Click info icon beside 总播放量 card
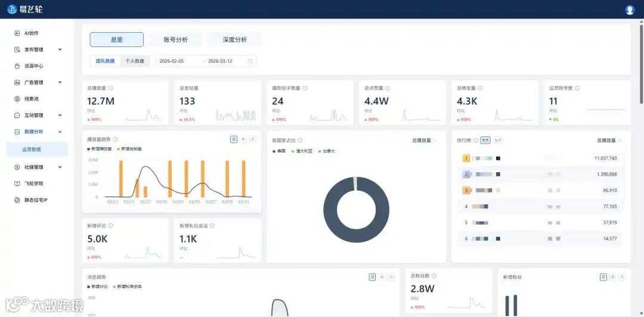This screenshot has width=644, height=317. tap(111, 88)
